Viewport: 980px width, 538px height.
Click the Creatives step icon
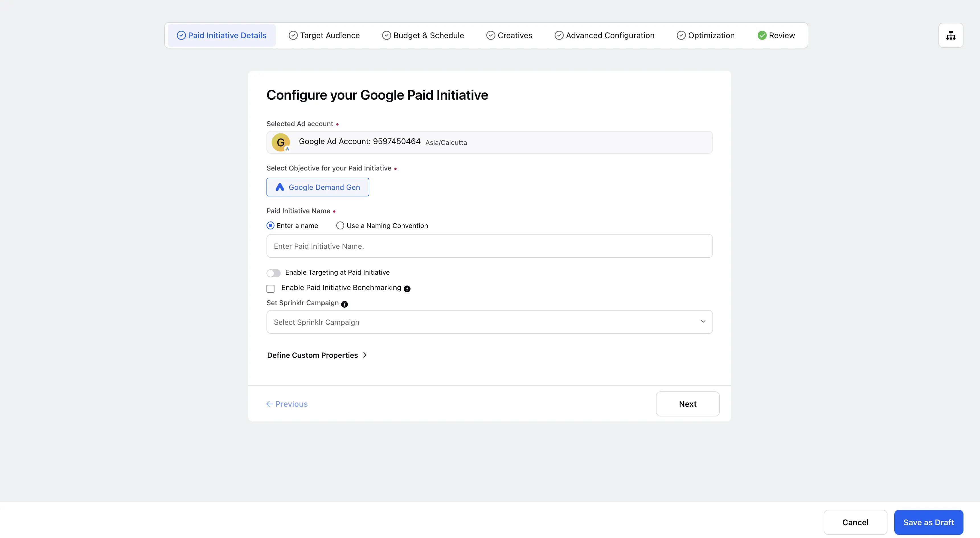coord(490,35)
